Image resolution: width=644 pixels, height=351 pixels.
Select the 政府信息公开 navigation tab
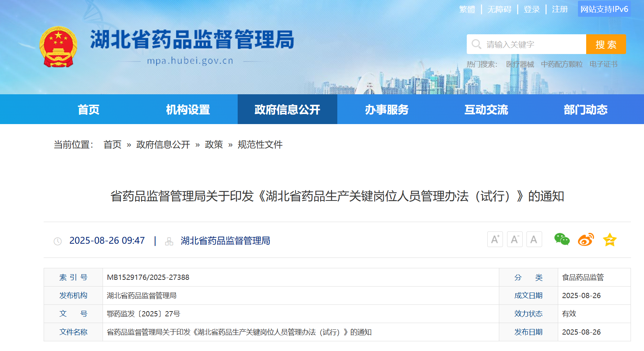[x=287, y=110]
